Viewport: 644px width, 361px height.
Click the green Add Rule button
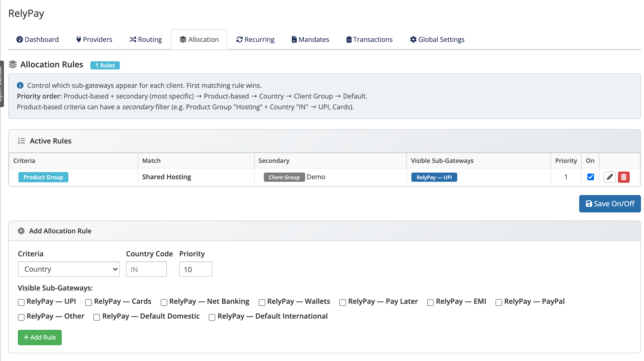[40, 337]
